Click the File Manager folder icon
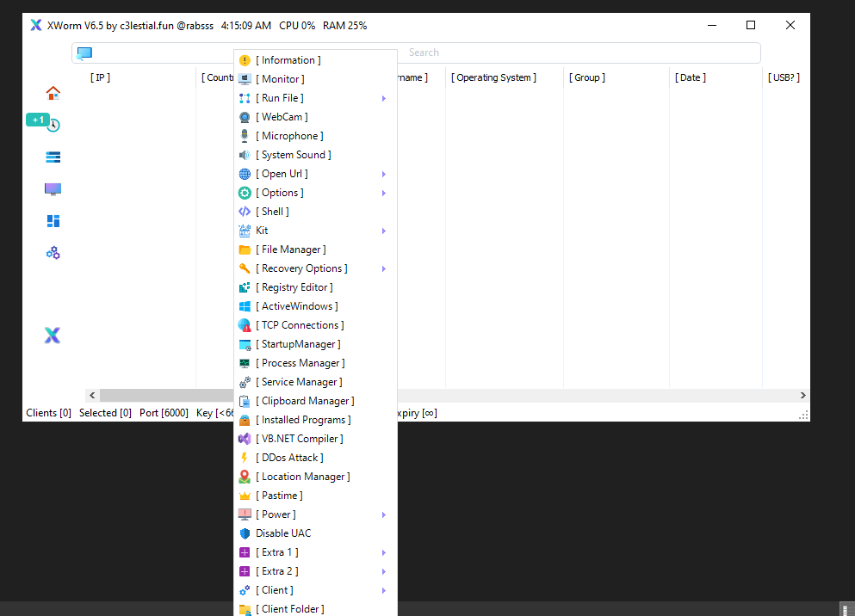Screen dimensions: 855x616 (245, 249)
